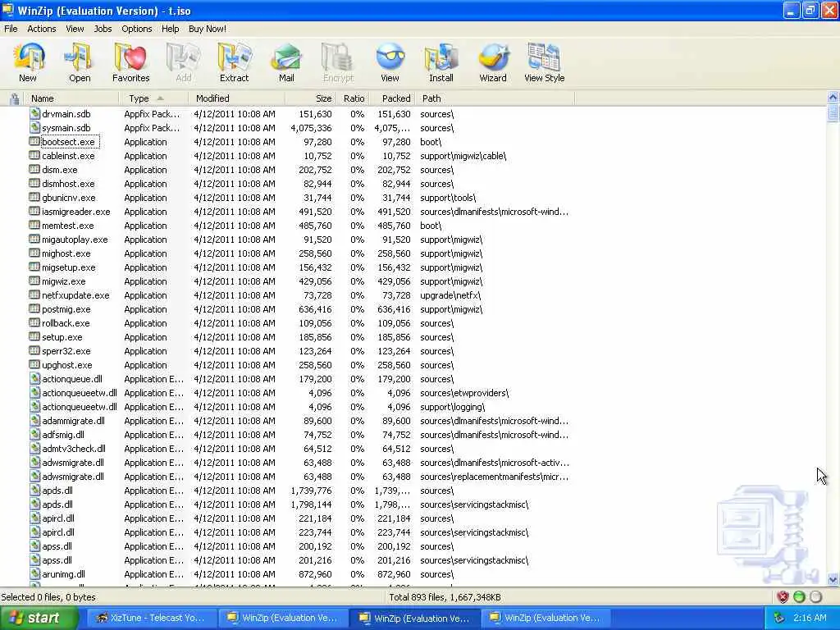Sort by the Size column header
Image resolution: width=840 pixels, height=630 pixels.
tap(311, 98)
